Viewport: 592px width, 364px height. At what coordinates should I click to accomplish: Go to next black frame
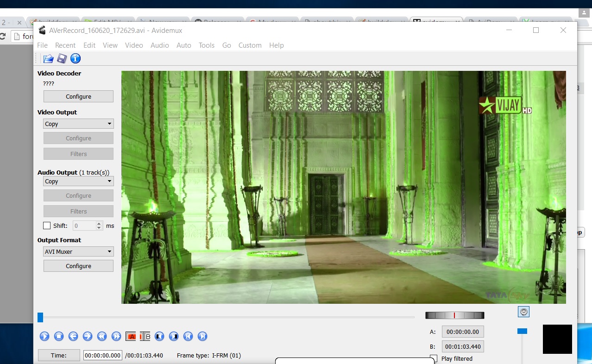[x=174, y=336]
